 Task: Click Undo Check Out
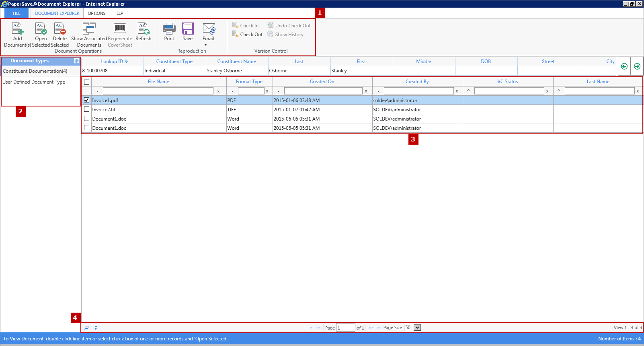pos(289,25)
